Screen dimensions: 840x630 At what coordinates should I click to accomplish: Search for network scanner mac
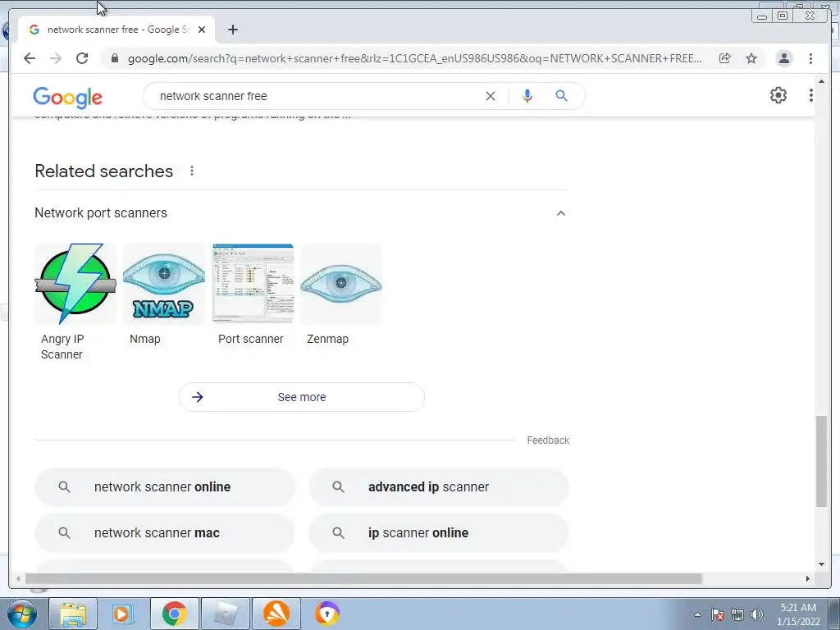coord(164,533)
